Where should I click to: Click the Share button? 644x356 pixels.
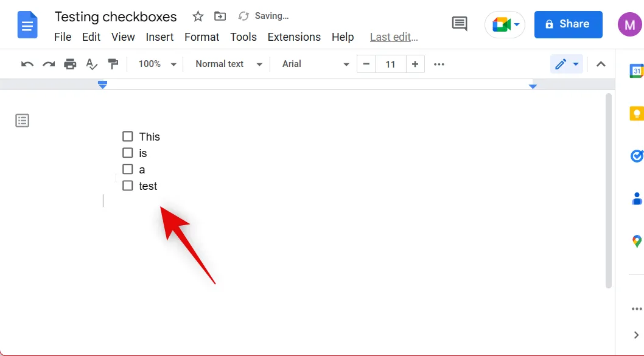(568, 24)
